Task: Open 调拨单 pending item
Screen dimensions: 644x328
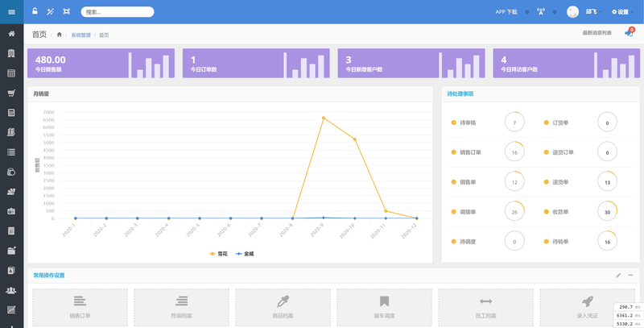Action: coord(468,212)
